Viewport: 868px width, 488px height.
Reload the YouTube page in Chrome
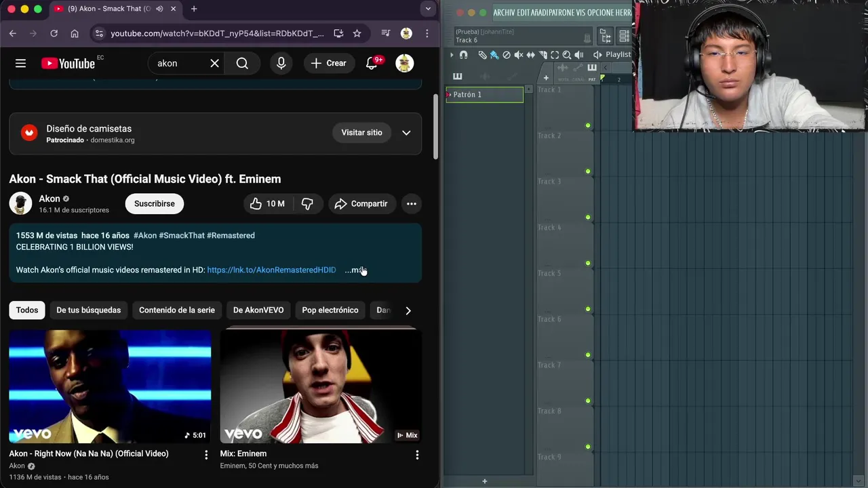point(54,33)
